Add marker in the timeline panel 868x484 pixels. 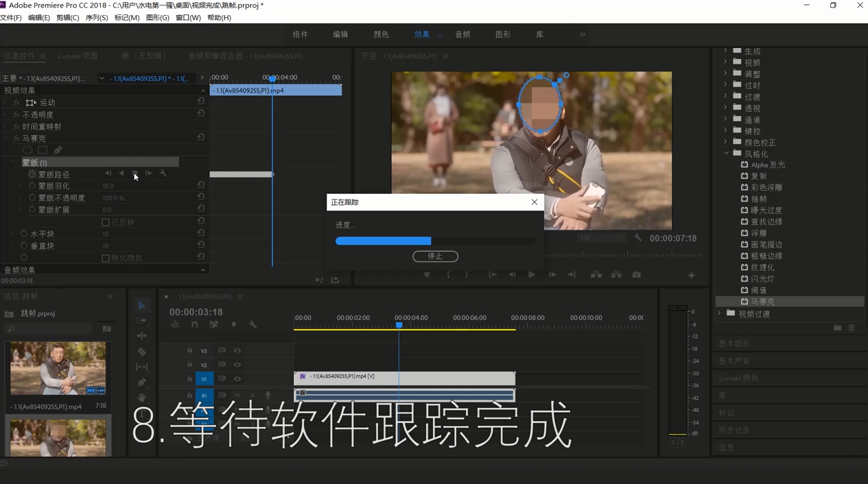coord(234,325)
